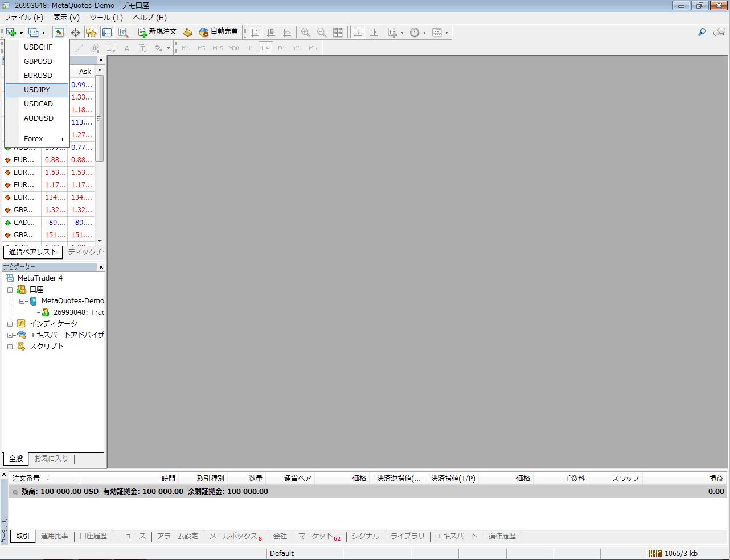Toggle the M1 timeframe
730x560 pixels.
coord(186,48)
